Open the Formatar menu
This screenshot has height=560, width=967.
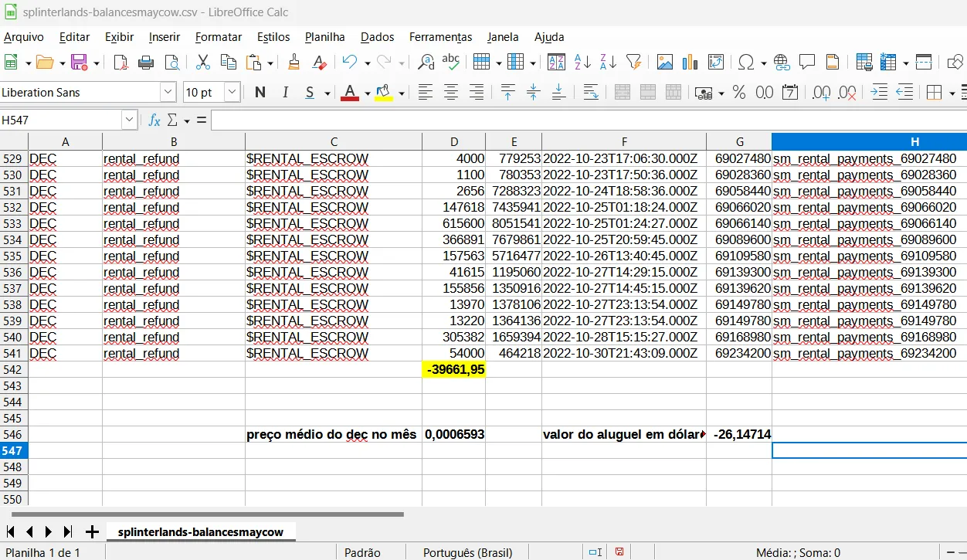[219, 37]
